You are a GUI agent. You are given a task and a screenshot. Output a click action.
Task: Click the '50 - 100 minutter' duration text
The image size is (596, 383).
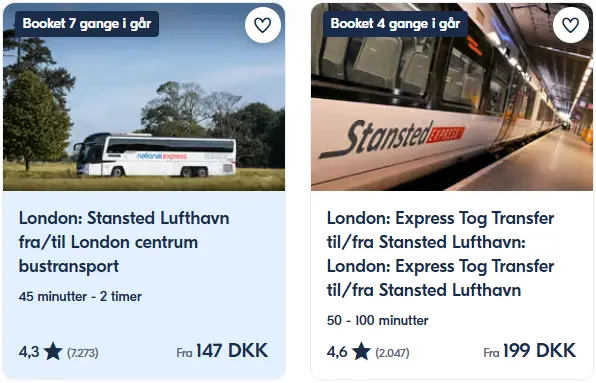coord(377,320)
